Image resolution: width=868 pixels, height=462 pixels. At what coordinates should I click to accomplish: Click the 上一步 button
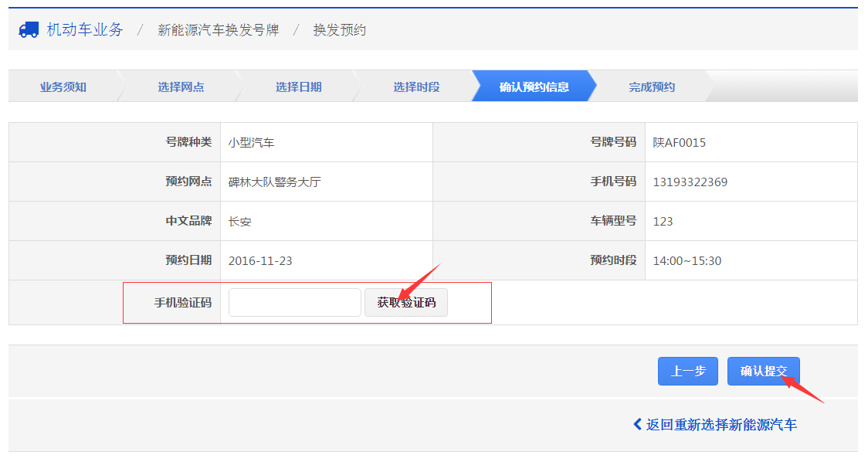point(687,372)
